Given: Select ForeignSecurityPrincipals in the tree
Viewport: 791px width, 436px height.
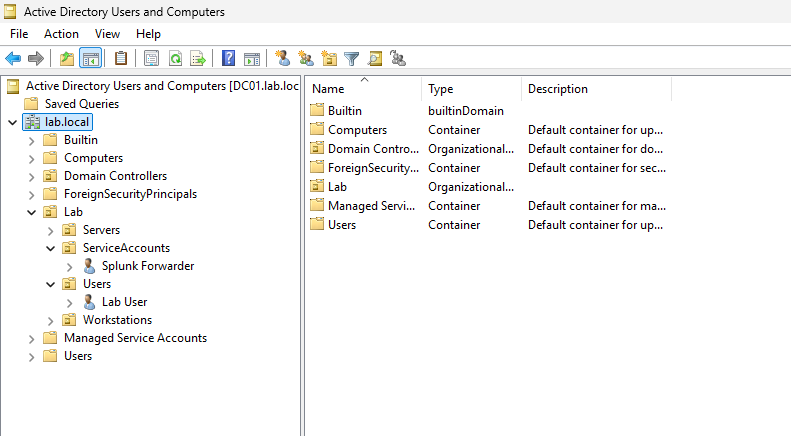Looking at the screenshot, I should [131, 194].
